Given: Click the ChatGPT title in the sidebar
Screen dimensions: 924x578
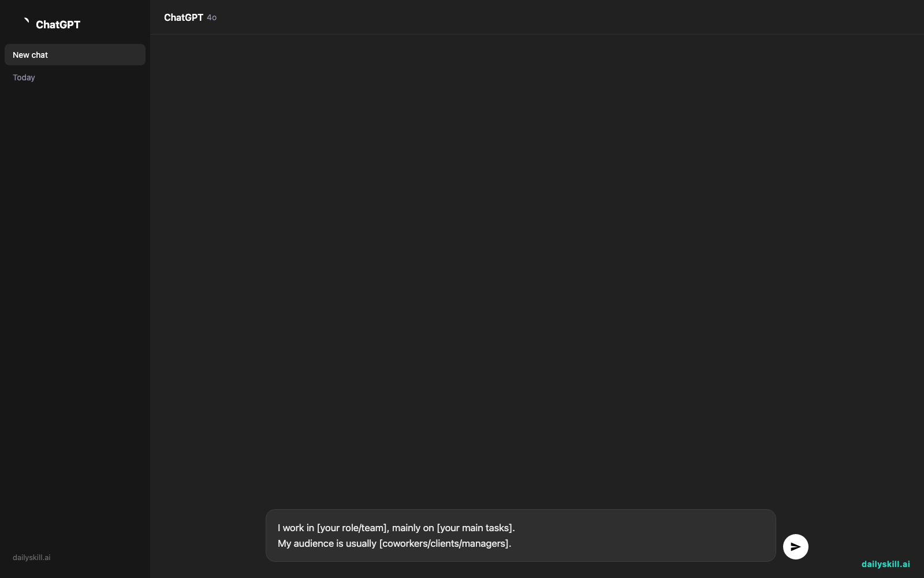Looking at the screenshot, I should coord(58,24).
